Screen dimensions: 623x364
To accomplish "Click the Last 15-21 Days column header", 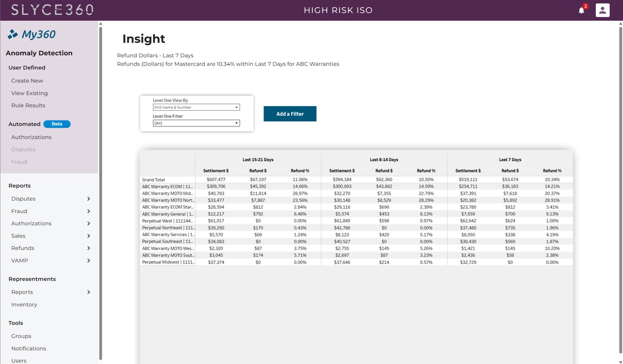I will coord(258,160).
